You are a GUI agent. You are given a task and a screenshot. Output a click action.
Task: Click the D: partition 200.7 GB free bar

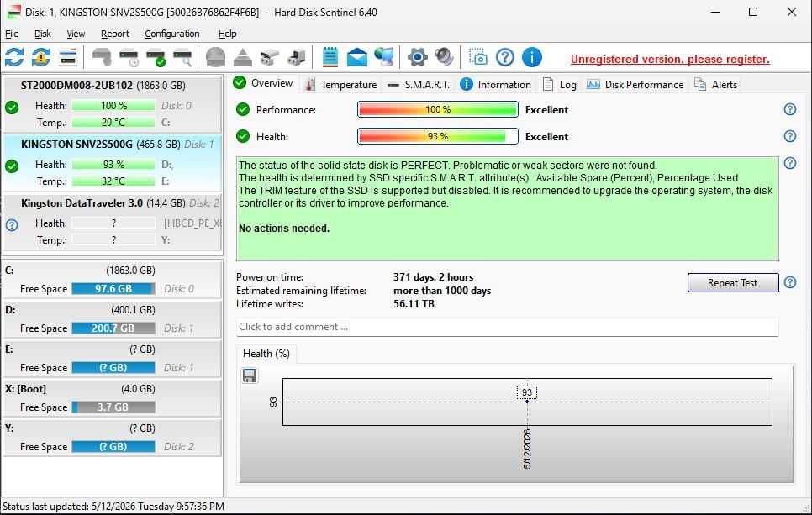[x=113, y=328]
